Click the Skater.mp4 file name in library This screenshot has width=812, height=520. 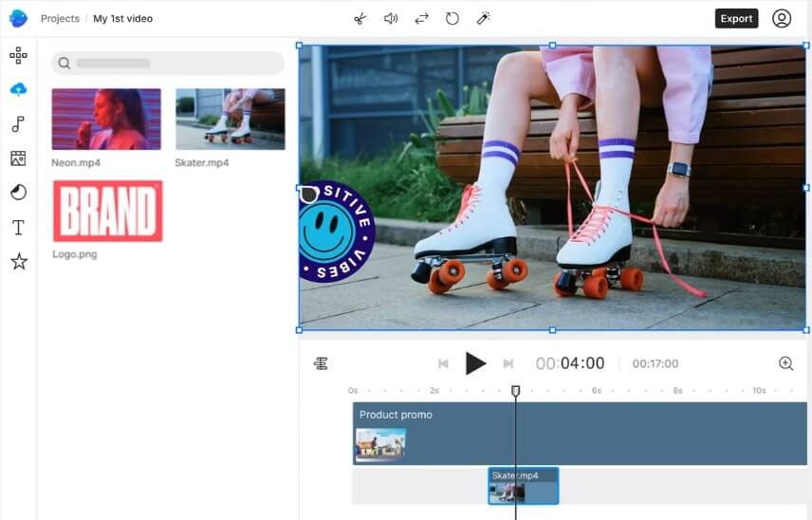pyautogui.click(x=201, y=162)
